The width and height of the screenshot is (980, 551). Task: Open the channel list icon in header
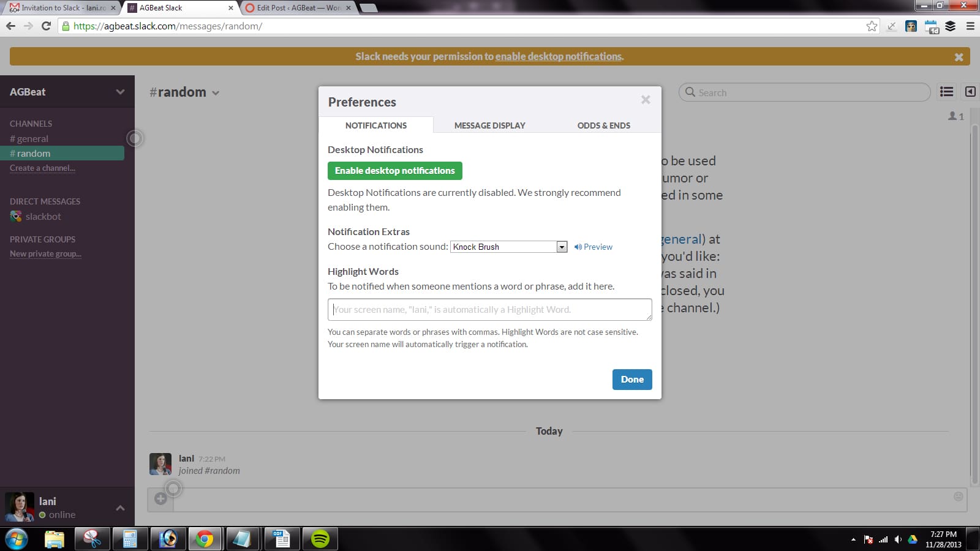point(946,92)
